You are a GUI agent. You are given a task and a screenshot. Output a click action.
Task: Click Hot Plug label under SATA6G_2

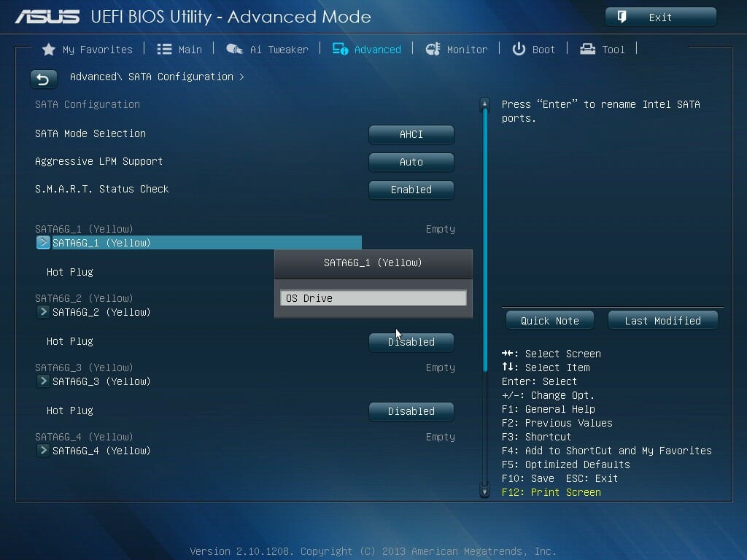click(70, 341)
